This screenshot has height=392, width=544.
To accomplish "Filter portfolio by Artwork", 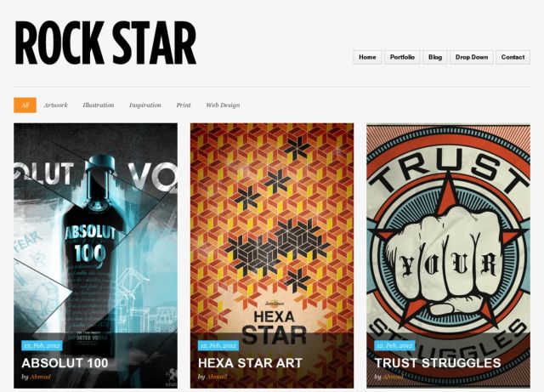I will click(x=56, y=105).
